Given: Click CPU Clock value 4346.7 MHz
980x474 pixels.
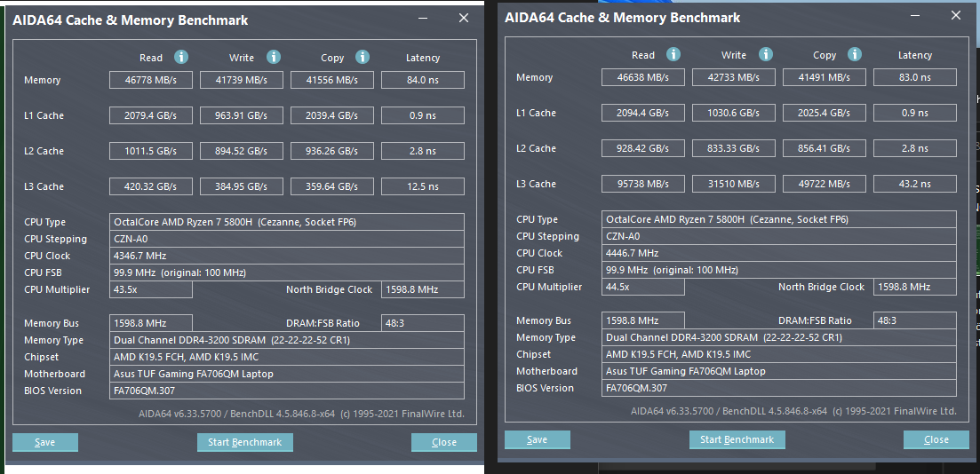Looking at the screenshot, I should pyautogui.click(x=286, y=256).
